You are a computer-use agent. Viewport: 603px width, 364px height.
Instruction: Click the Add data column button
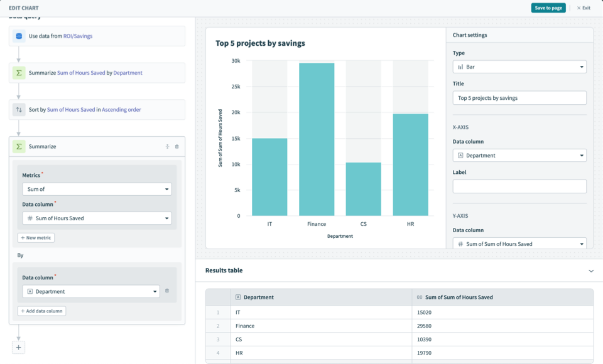point(41,311)
